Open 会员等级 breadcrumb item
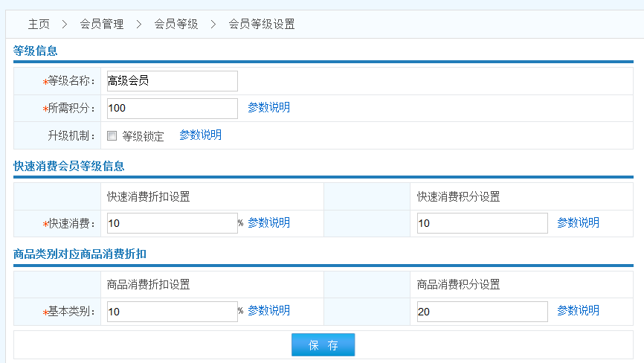Image resolution: width=644 pixels, height=363 pixels. (176, 24)
